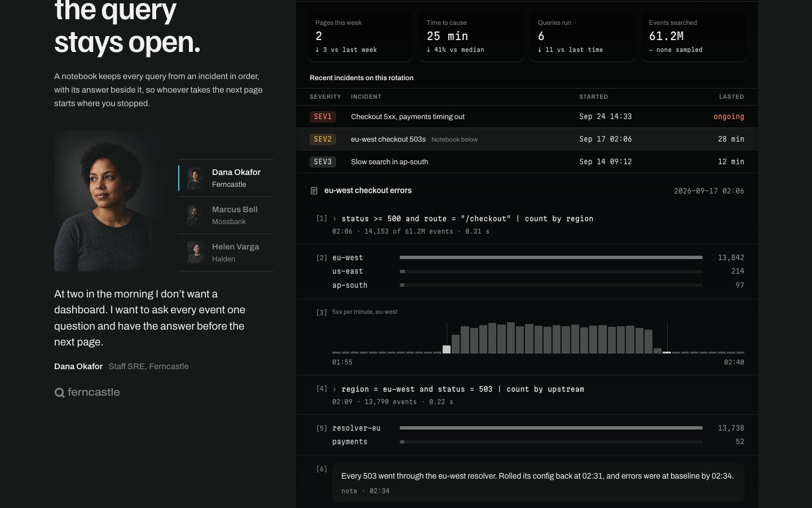Click the Sep 17 02:06 start time
The width and height of the screenshot is (812, 508).
pyautogui.click(x=606, y=139)
